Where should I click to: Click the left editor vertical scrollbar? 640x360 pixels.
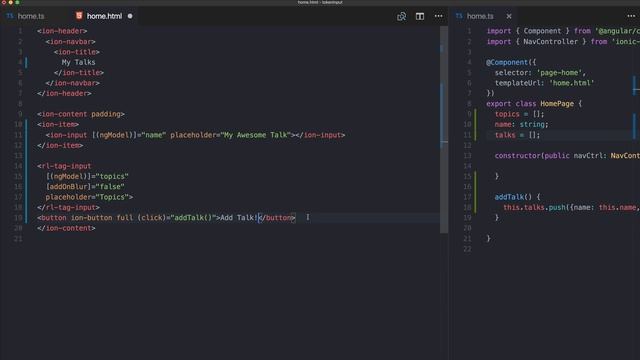click(444, 130)
